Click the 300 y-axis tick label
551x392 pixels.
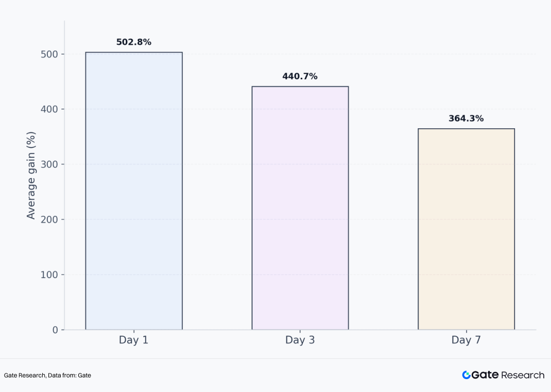point(50,164)
